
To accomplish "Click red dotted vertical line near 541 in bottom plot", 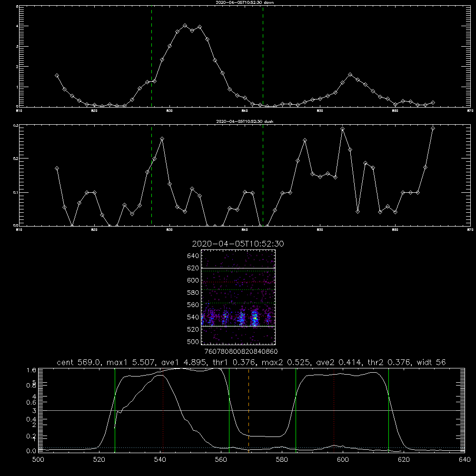I will (163, 410).
